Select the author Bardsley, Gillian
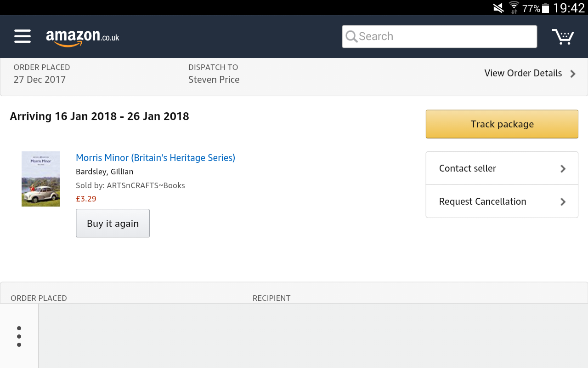This screenshot has height=368, width=588. tap(104, 172)
